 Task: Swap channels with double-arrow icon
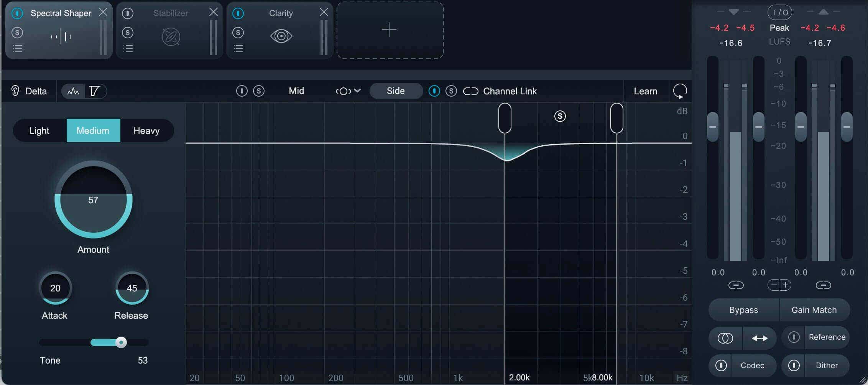point(760,338)
